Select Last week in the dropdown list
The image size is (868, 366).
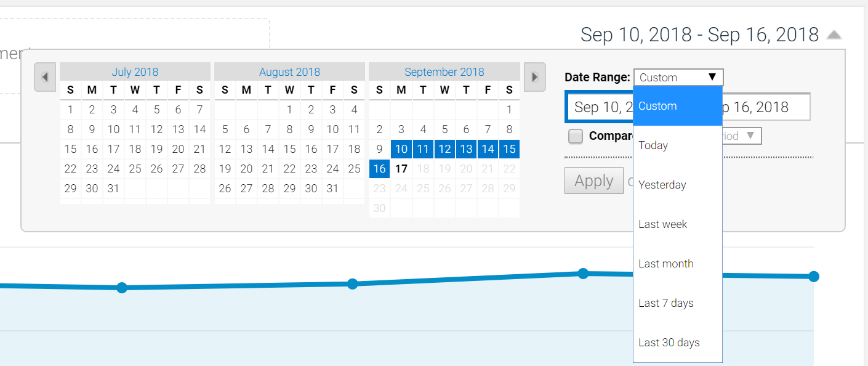click(x=662, y=224)
